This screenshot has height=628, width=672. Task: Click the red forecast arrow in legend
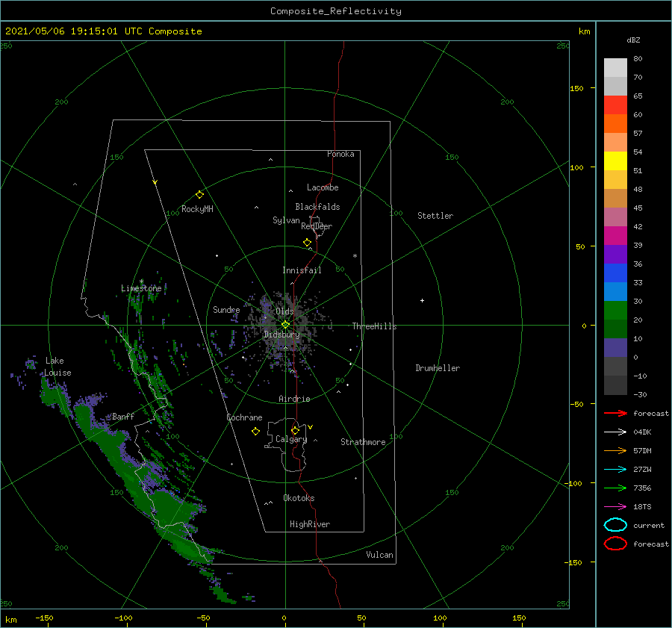click(x=615, y=413)
